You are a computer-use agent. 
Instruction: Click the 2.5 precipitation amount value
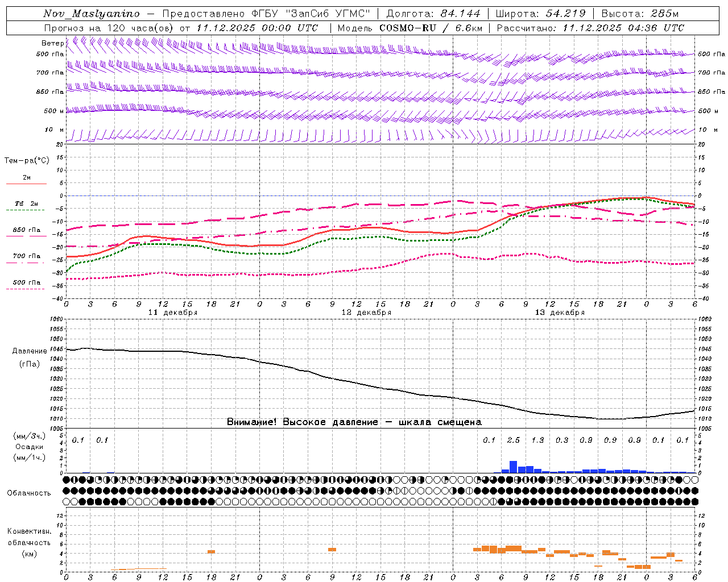point(514,440)
